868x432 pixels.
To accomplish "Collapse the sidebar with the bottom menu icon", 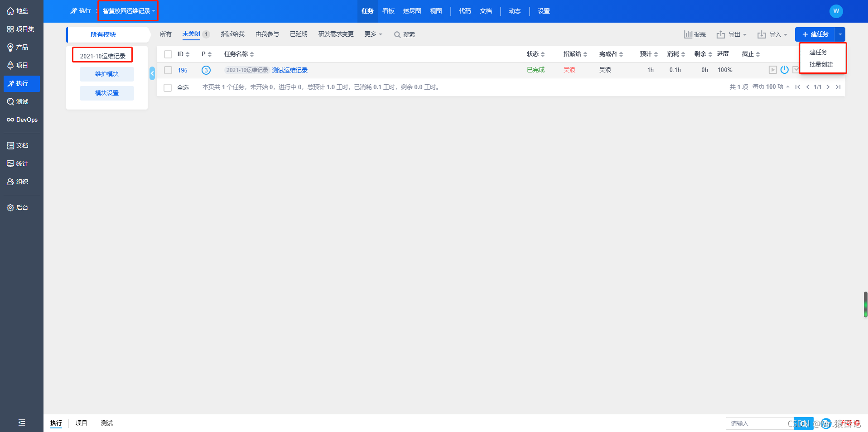I will [x=21, y=422].
